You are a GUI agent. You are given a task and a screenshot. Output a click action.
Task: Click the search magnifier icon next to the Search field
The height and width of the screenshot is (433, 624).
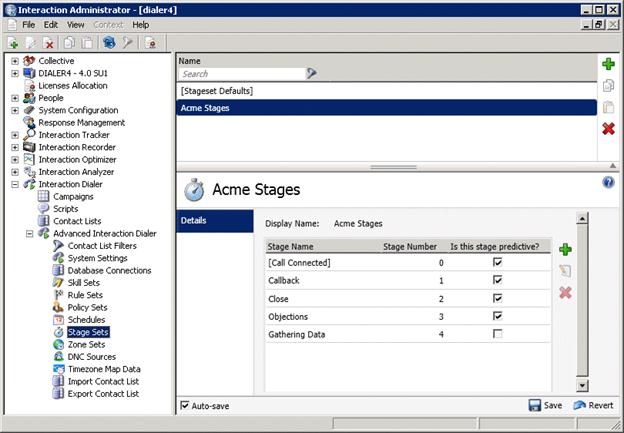[x=311, y=73]
